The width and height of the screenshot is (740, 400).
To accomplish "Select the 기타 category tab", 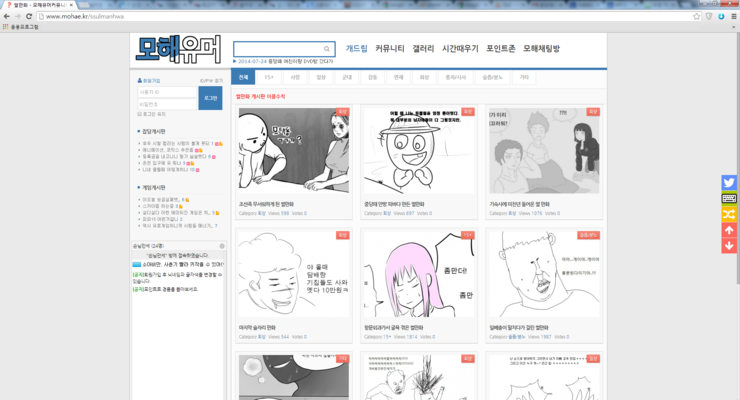I will [x=524, y=77].
